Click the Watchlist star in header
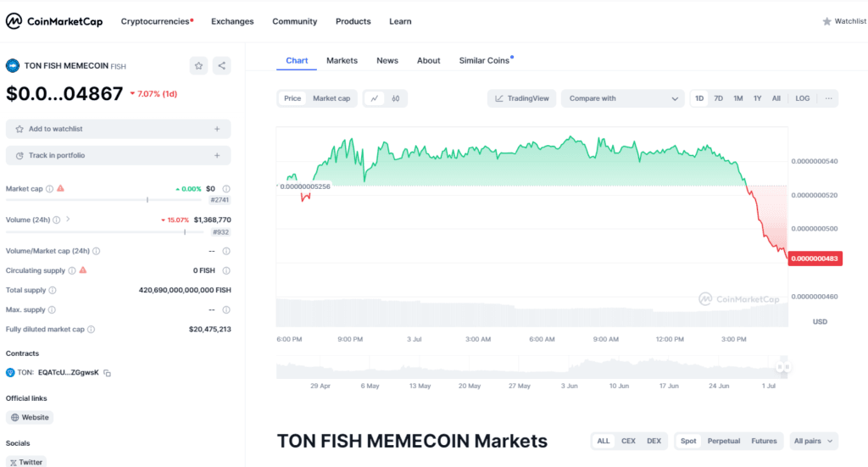The image size is (868, 467). click(826, 21)
